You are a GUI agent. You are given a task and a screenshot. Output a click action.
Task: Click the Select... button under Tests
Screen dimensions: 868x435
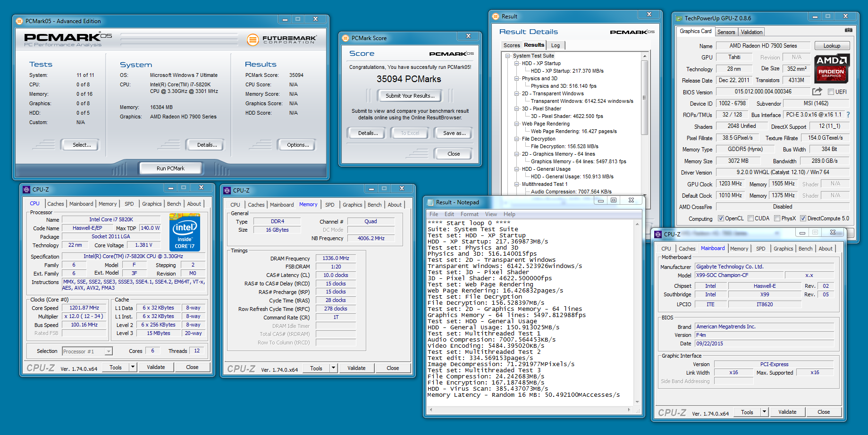point(82,145)
